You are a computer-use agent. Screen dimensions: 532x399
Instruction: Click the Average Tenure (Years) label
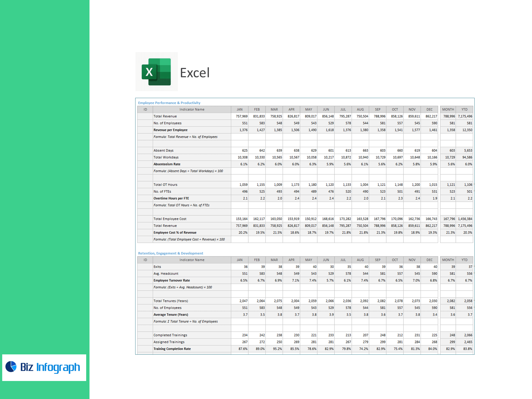(x=171, y=315)
